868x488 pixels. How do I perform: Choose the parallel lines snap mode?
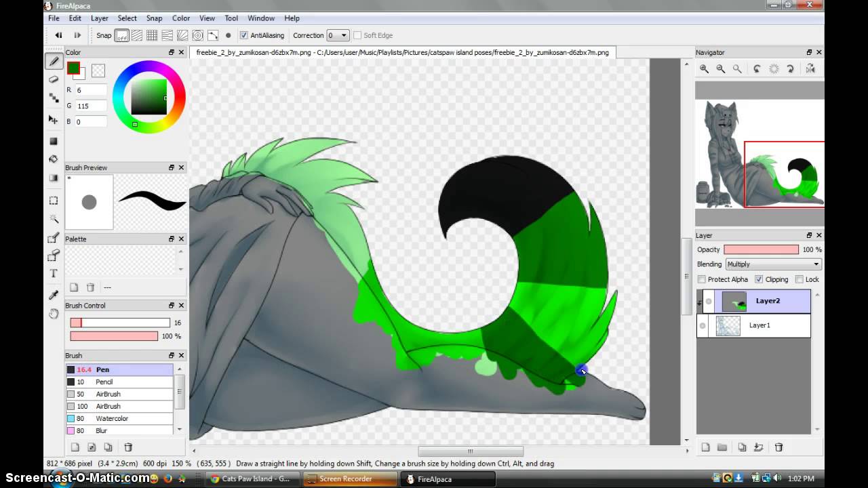pos(137,35)
